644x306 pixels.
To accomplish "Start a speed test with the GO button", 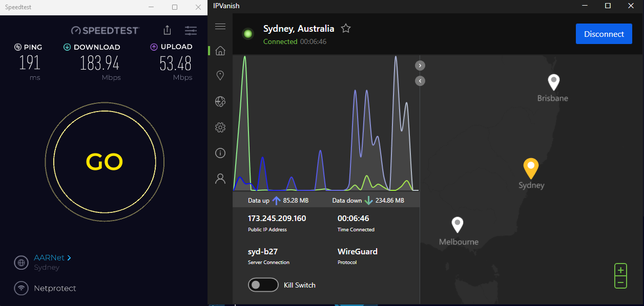I will pos(104,161).
